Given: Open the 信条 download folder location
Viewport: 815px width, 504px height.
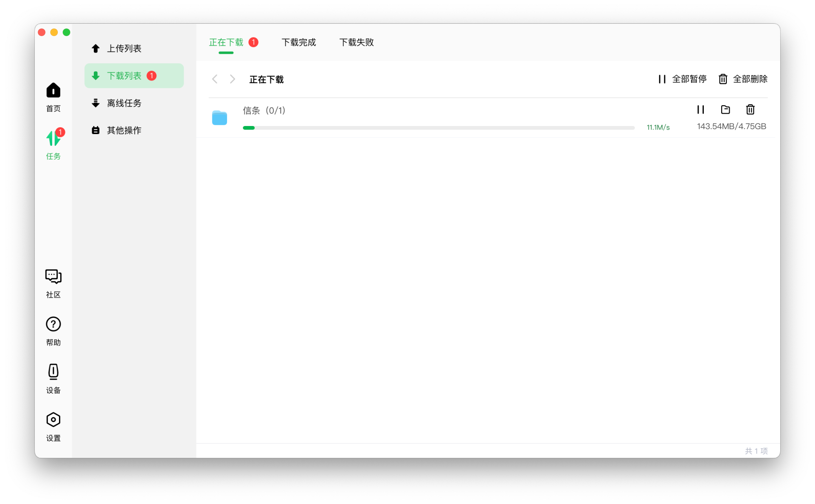Looking at the screenshot, I should [725, 109].
